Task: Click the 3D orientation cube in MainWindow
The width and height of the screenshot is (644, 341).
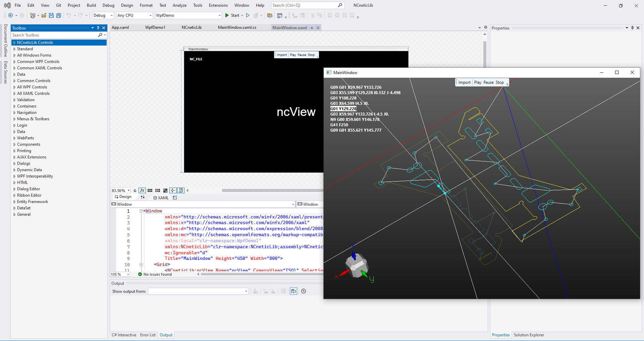Action: coord(357,266)
